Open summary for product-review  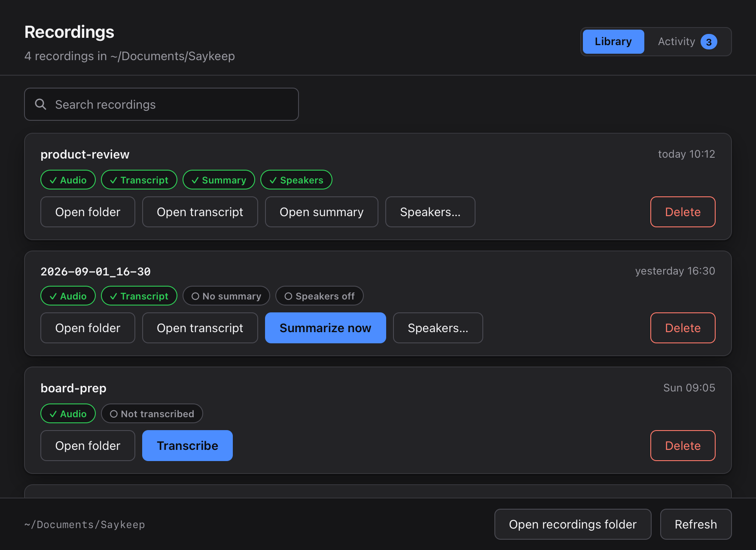[321, 212]
